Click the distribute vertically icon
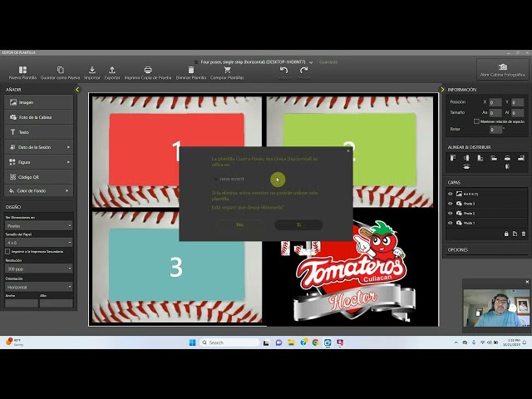This screenshot has width=532, height=399. coord(466,166)
